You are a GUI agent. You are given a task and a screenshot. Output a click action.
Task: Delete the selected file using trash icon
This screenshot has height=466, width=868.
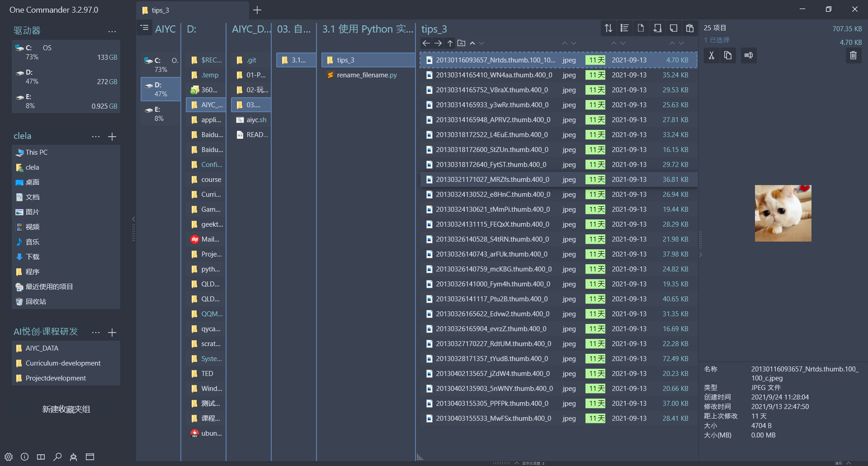tap(853, 55)
